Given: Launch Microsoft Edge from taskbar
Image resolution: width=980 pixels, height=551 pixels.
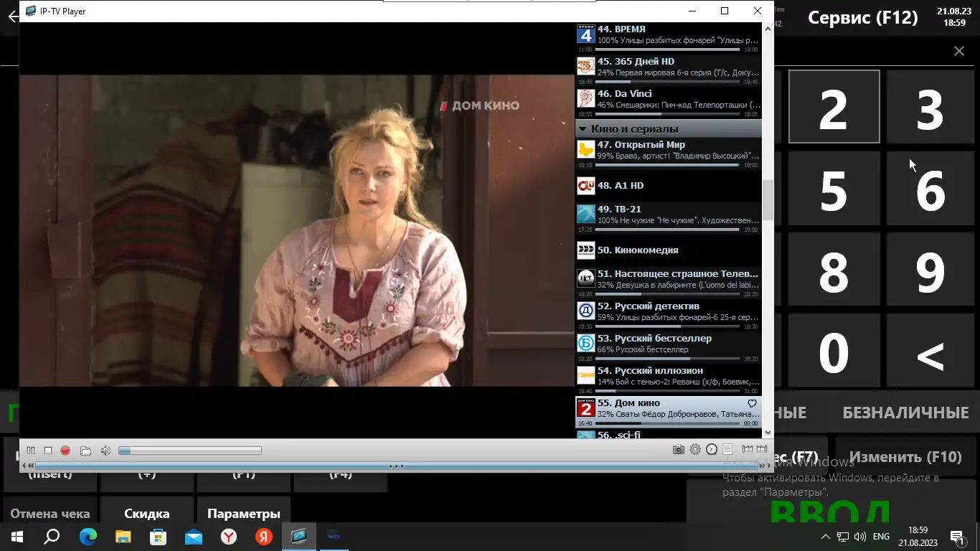Looking at the screenshot, I should pyautogui.click(x=88, y=537).
